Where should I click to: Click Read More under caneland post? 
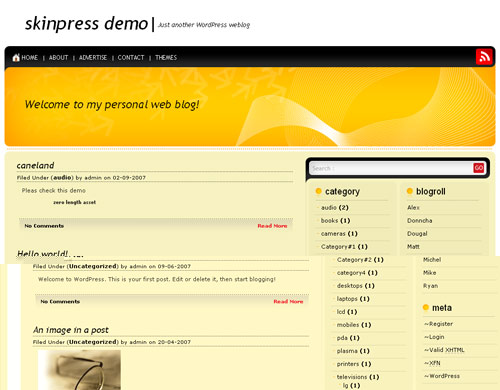(272, 226)
